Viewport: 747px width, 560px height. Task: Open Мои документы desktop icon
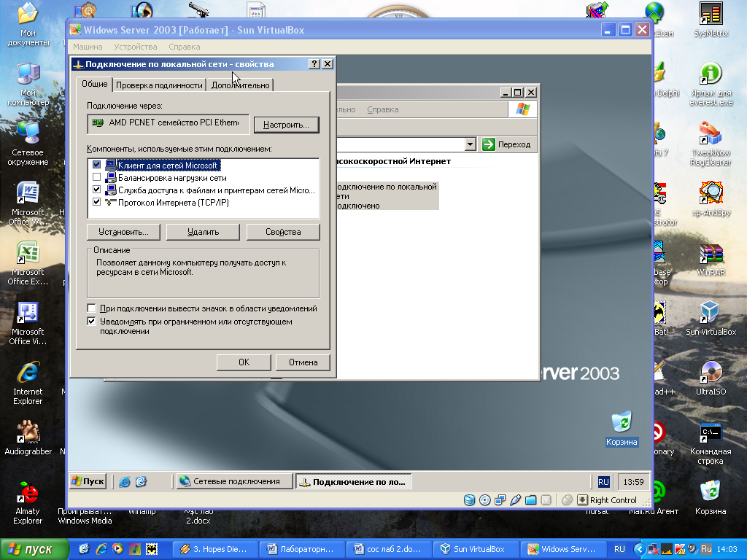28,24
